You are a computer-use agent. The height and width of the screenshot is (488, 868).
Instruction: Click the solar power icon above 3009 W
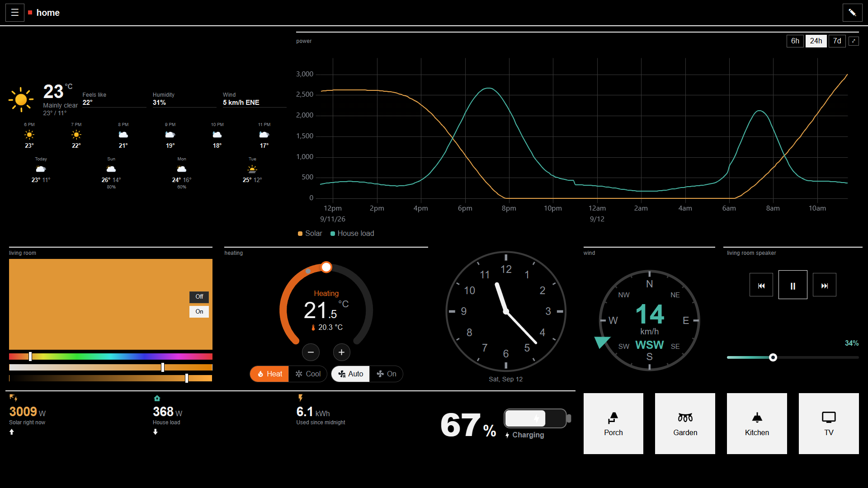tap(14, 398)
